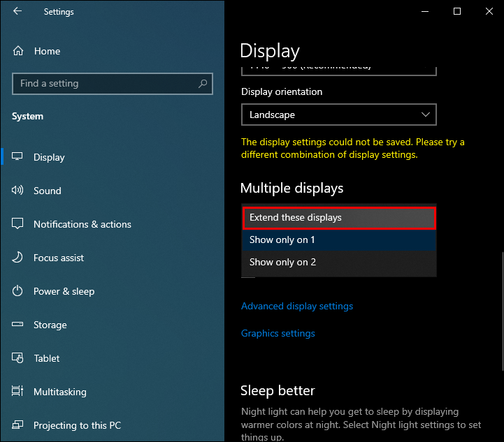The width and height of the screenshot is (504, 442).
Task: Open the Home icon in sidebar
Action: pyautogui.click(x=18, y=51)
